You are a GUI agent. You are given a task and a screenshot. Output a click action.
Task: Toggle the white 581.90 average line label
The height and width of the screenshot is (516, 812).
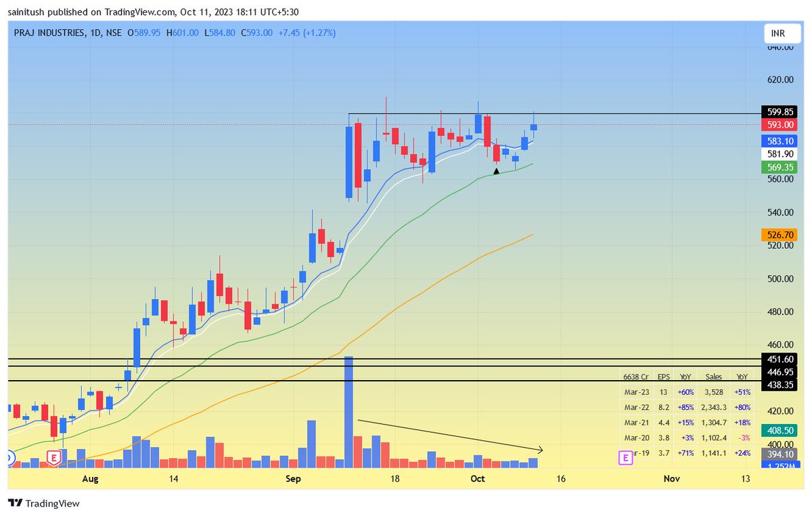pyautogui.click(x=778, y=154)
